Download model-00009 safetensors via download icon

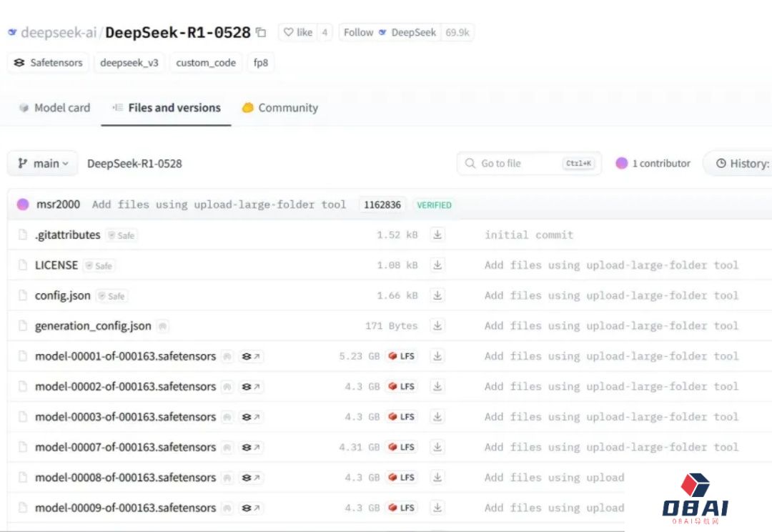(437, 508)
